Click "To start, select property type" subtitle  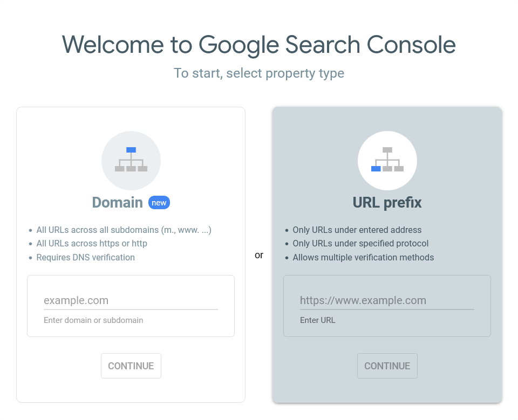(259, 73)
